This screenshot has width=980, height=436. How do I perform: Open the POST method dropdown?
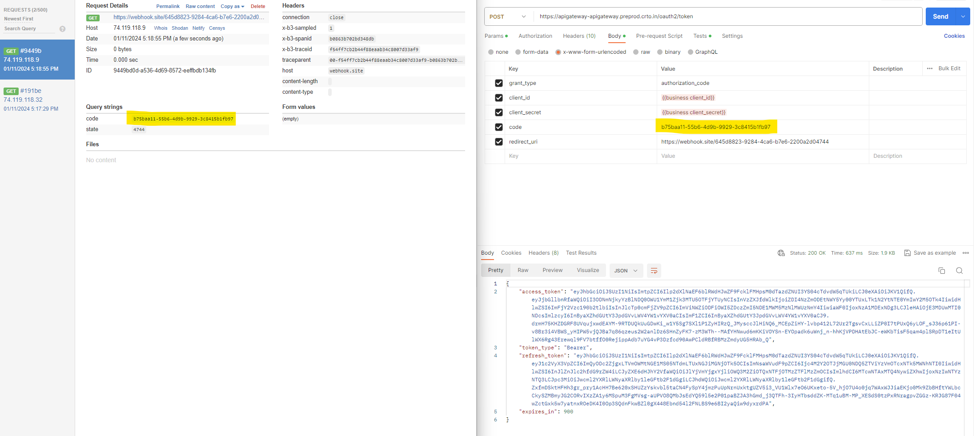click(x=508, y=16)
